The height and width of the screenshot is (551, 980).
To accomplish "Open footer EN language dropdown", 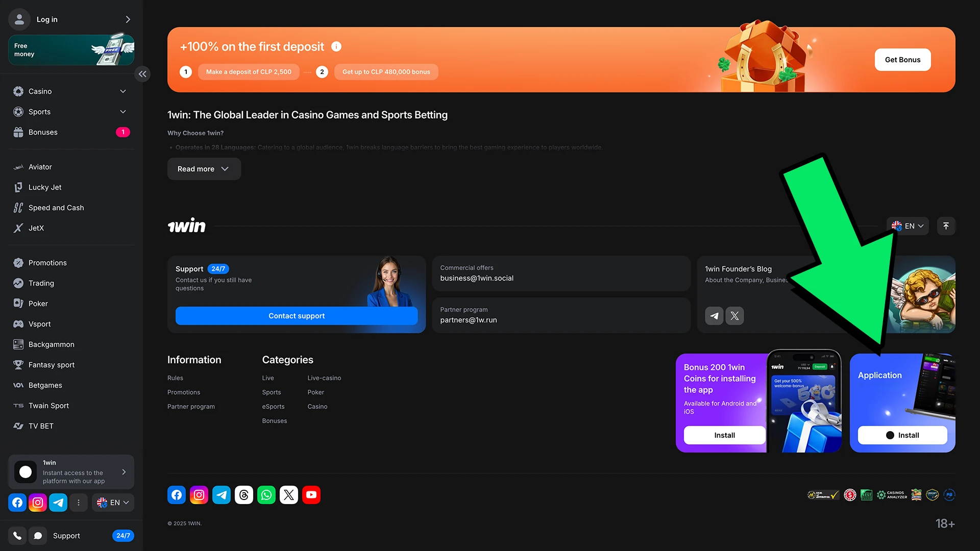I will pyautogui.click(x=908, y=226).
